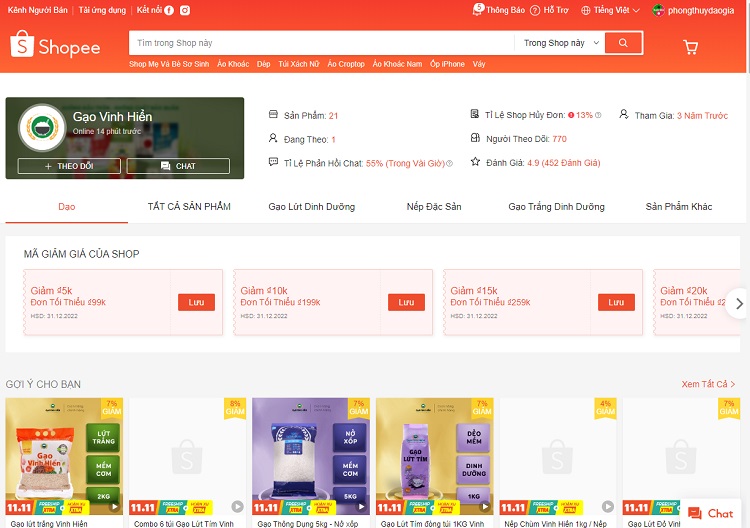Open the Gạo lứt trắng Vinh Hiển product image
The width and height of the screenshot is (750, 528).
click(x=64, y=456)
